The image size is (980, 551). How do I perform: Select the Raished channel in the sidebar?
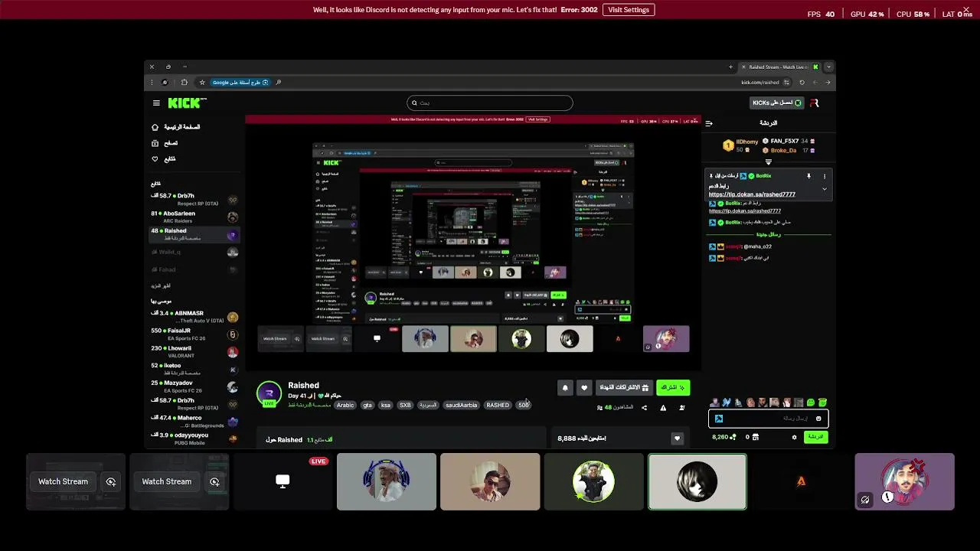tap(194, 234)
